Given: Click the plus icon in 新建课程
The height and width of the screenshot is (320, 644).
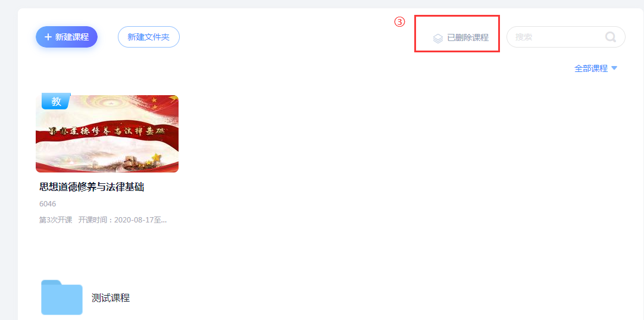Looking at the screenshot, I should (48, 37).
